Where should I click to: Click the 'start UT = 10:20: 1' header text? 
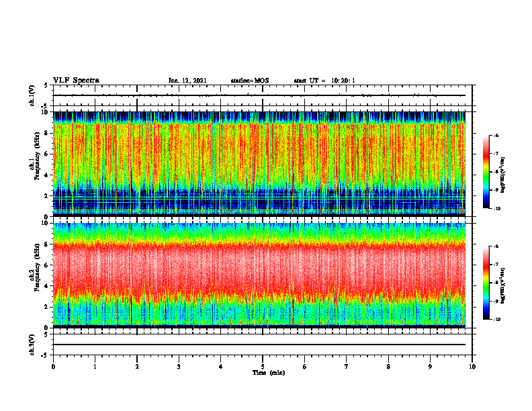pos(324,81)
